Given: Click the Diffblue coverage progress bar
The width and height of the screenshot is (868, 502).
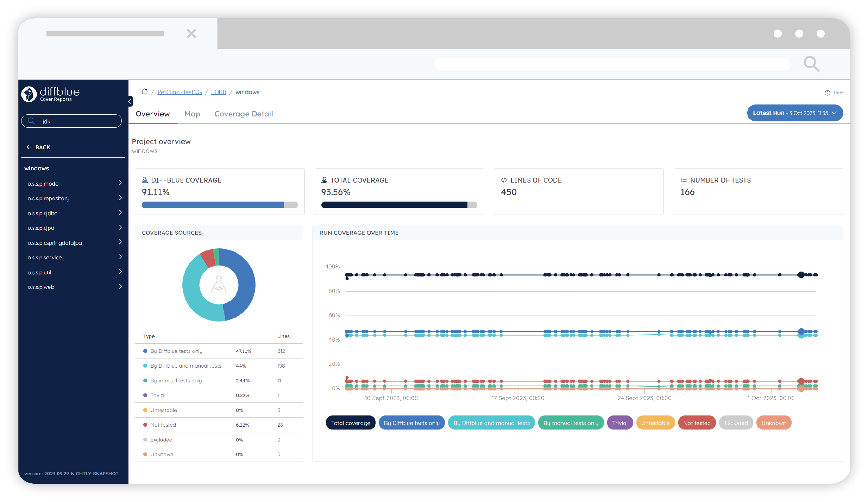Looking at the screenshot, I should pyautogui.click(x=220, y=205).
